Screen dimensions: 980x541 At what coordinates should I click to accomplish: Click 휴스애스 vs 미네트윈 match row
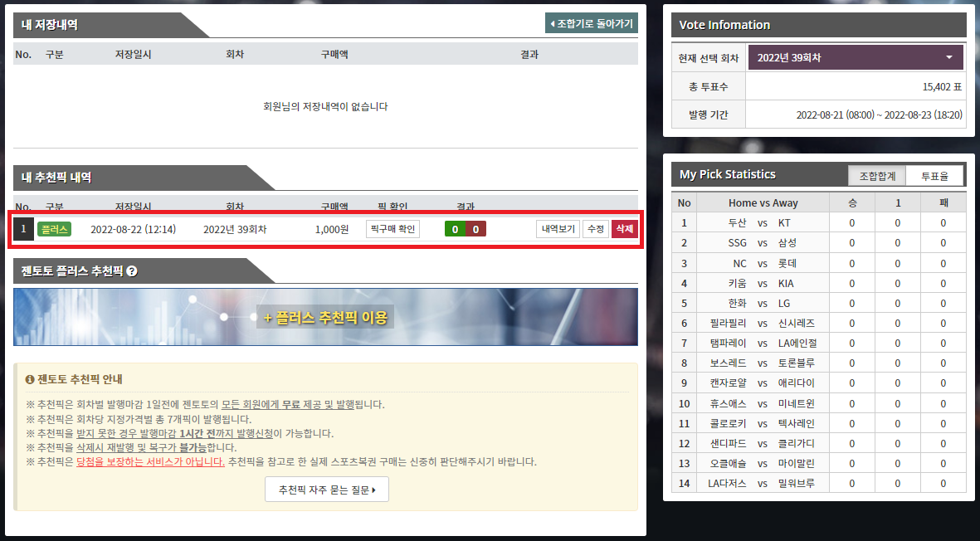[x=819, y=403]
